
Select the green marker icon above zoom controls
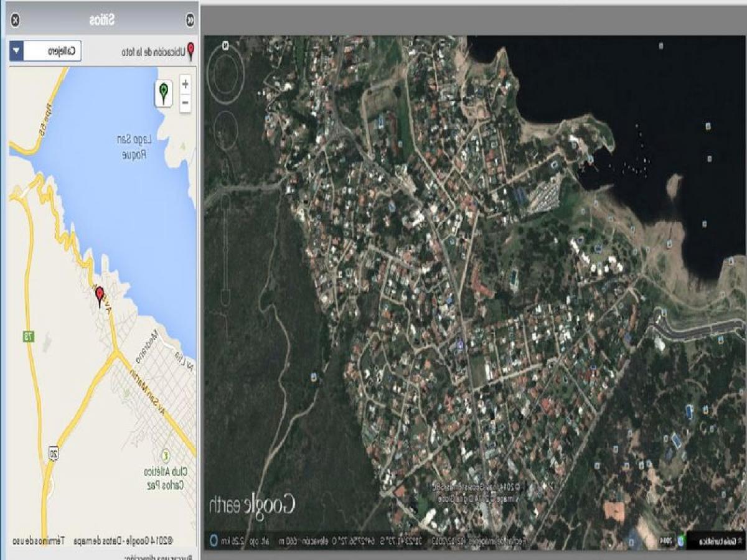[164, 93]
